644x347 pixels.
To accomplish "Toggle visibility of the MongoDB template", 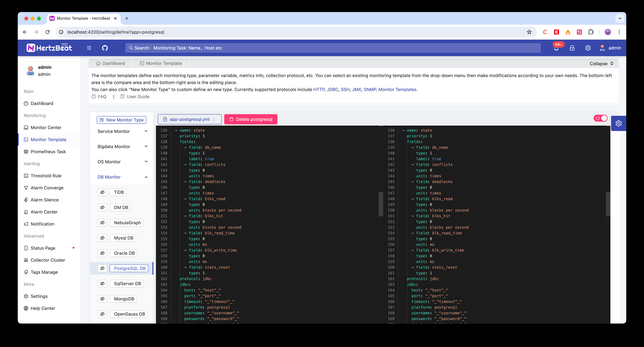I will pyautogui.click(x=102, y=299).
